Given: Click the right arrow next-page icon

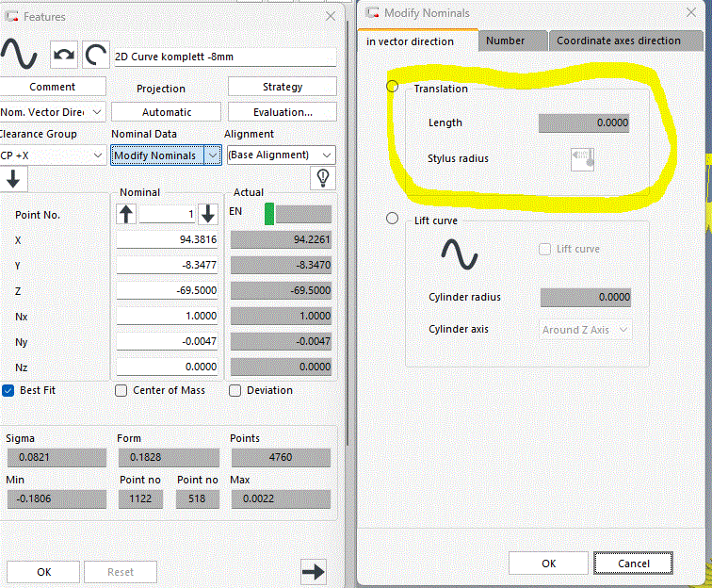Looking at the screenshot, I should click(x=313, y=571).
